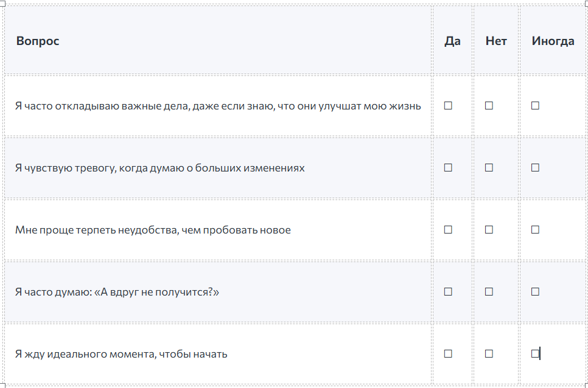588x388 pixels.
Task: Check 'Нет' for 'А вдруг не получится?' row
Action: (x=489, y=292)
